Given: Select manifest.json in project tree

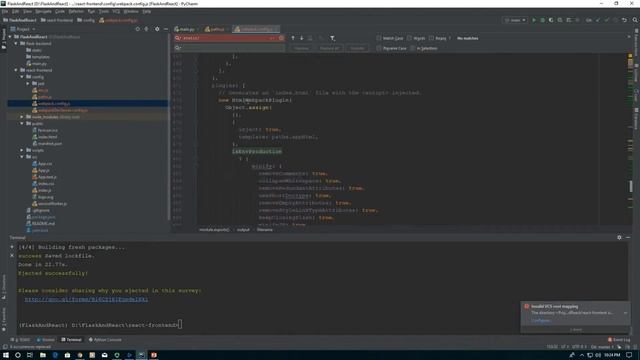Looking at the screenshot, I should [x=50, y=144].
